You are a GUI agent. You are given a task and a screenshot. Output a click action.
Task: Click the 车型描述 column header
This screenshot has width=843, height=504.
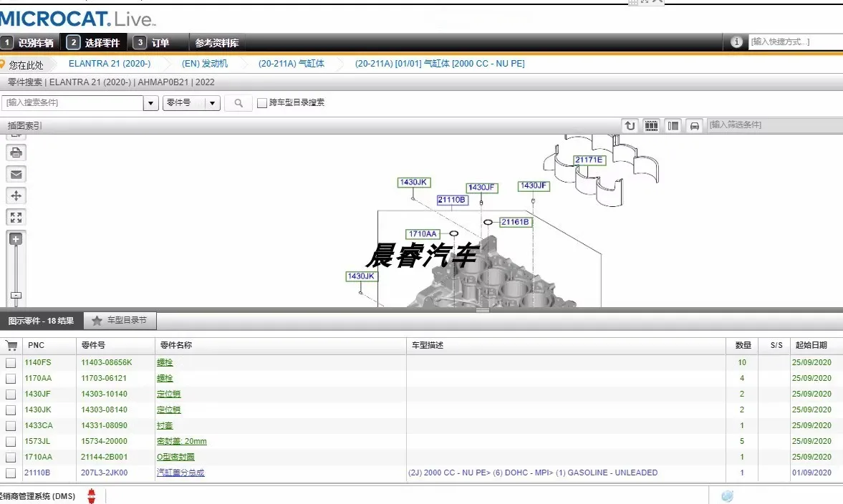(x=566, y=346)
